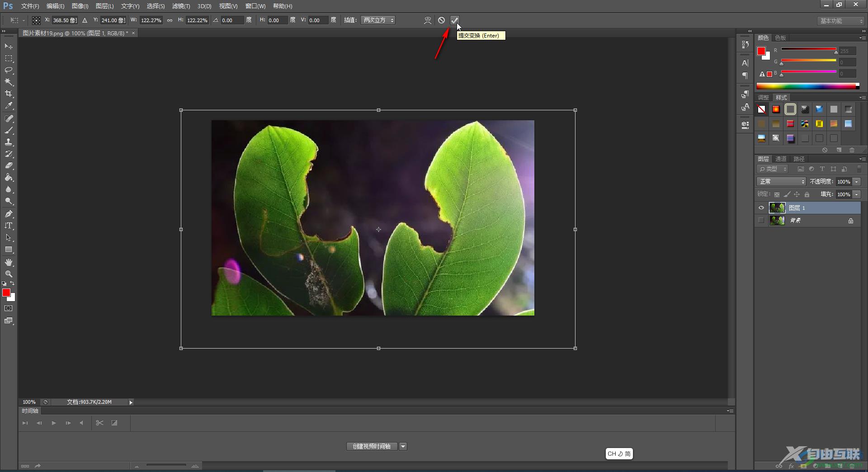Open the status bar info arrow
Viewport: 868px width, 472px height.
[131, 402]
